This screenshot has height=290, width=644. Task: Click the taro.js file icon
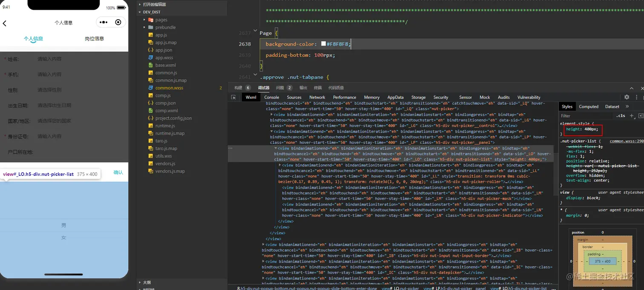(150, 141)
